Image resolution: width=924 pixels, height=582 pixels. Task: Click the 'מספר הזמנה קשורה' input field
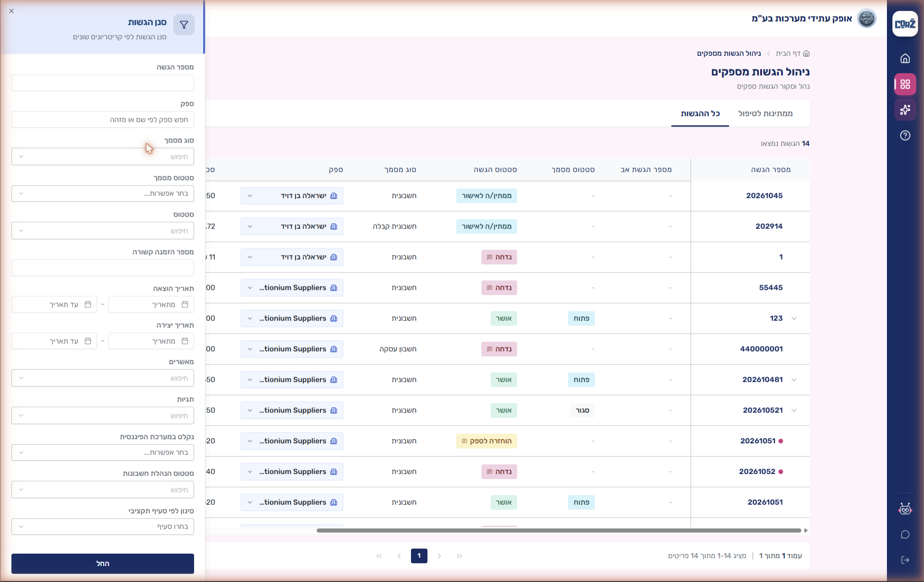103,268
